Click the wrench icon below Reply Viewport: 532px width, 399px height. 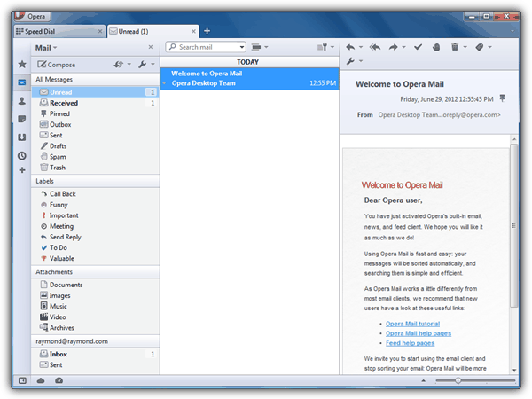click(350, 61)
